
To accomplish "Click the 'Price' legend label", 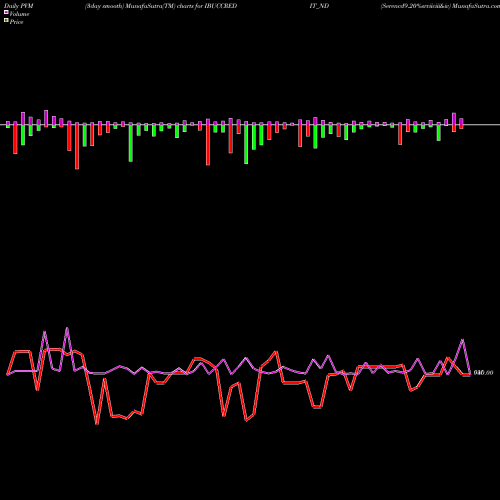I will click(16, 22).
